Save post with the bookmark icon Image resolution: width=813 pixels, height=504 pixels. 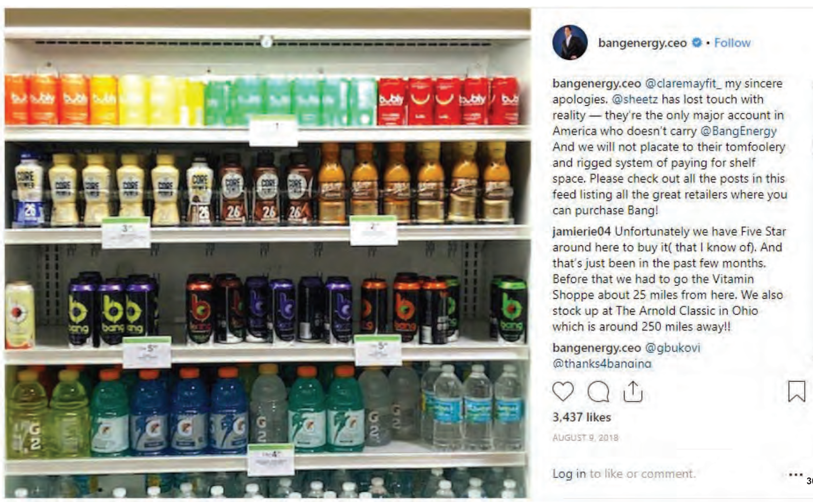[796, 391]
